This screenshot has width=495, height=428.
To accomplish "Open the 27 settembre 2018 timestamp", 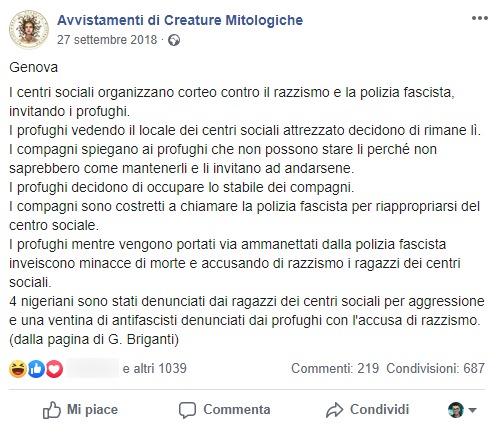I will (x=107, y=40).
